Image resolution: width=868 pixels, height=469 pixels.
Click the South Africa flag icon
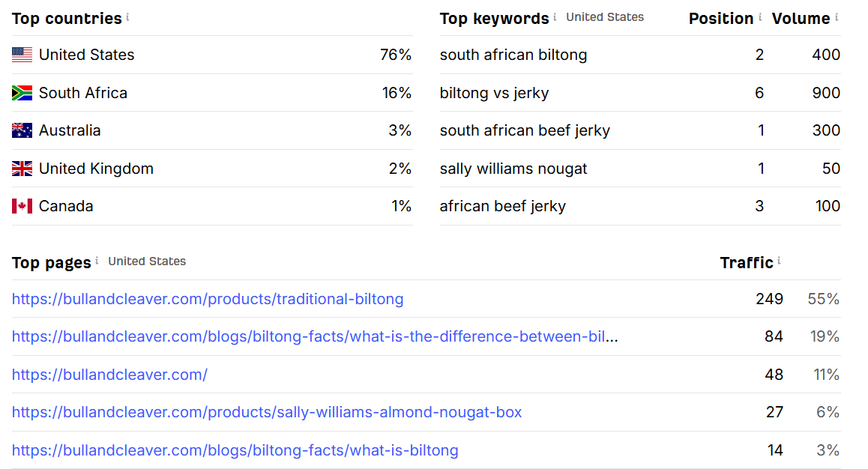(22, 93)
